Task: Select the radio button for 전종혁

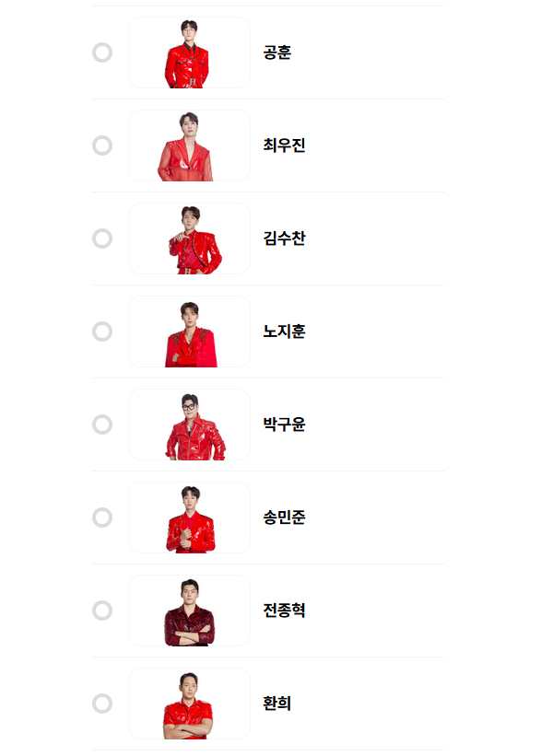Action: 101,611
